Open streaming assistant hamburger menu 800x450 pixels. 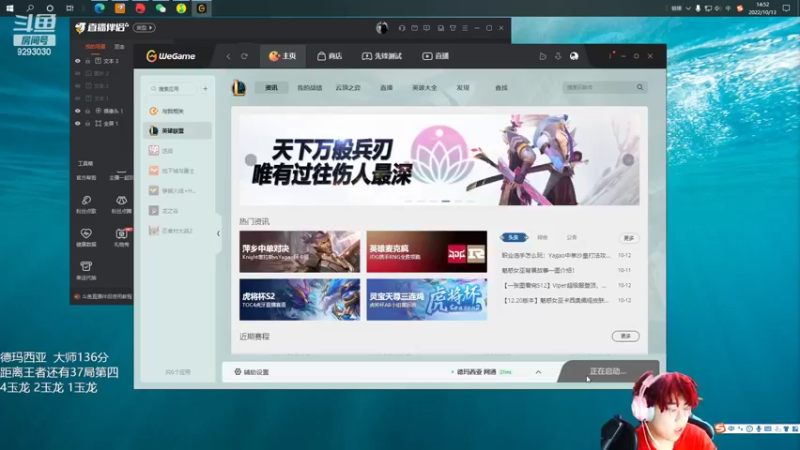[464, 28]
